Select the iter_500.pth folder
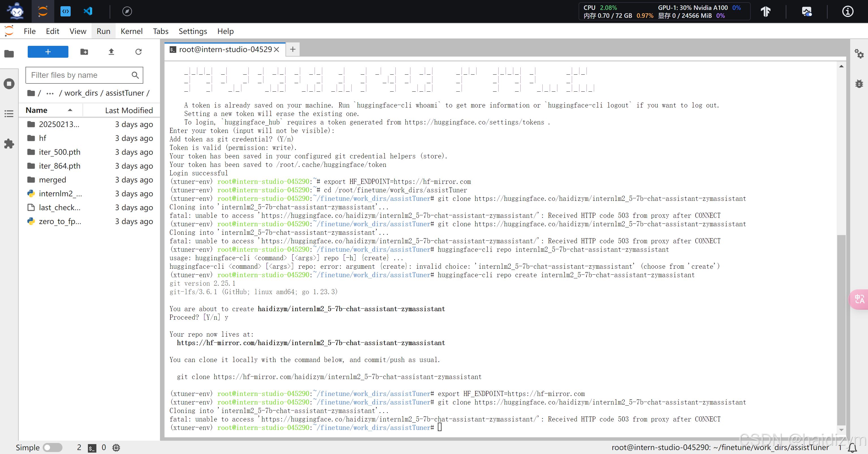The width and height of the screenshot is (868, 454). [89, 152]
